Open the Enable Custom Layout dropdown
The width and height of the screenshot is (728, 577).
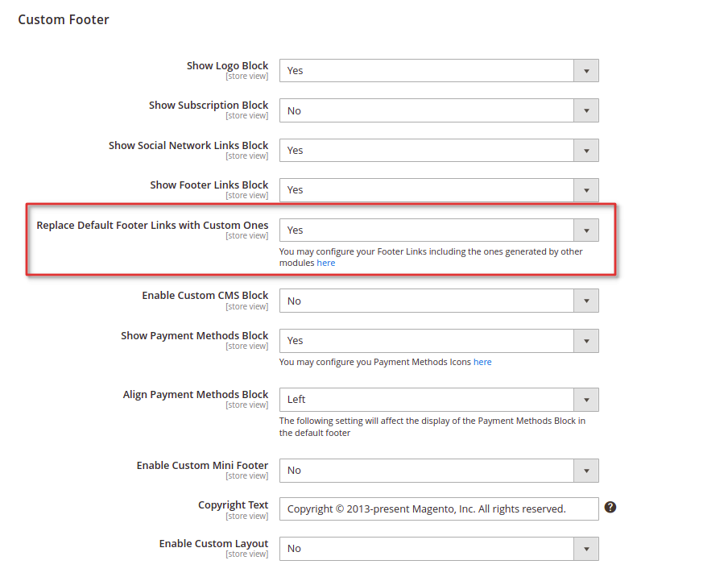[439, 549]
